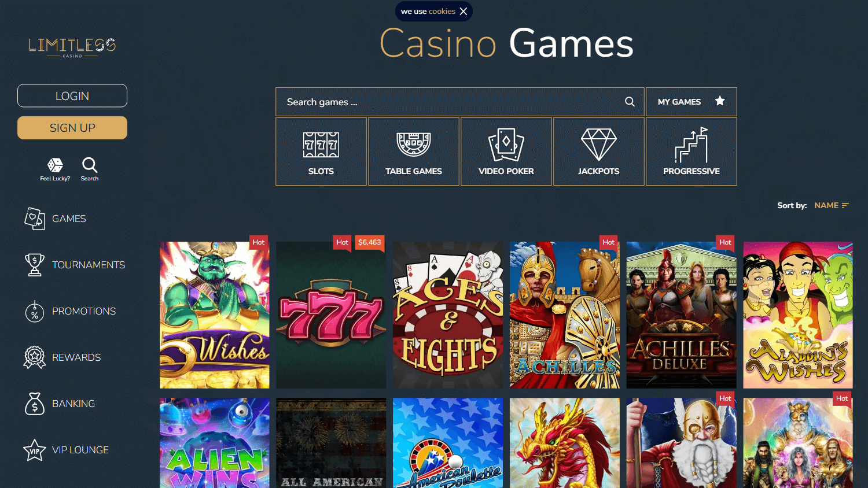This screenshot has width=868, height=488.
Task: Expand the Sort by NAME dropdown
Action: pyautogui.click(x=832, y=205)
